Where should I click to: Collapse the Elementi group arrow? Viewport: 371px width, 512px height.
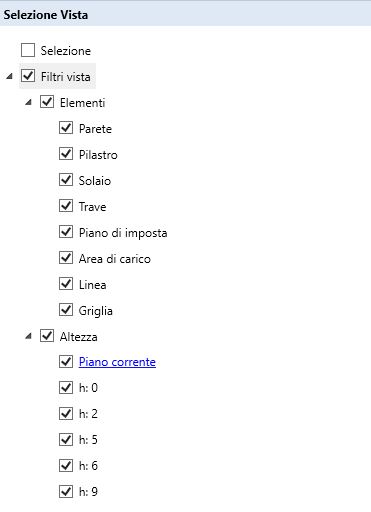pos(29,102)
